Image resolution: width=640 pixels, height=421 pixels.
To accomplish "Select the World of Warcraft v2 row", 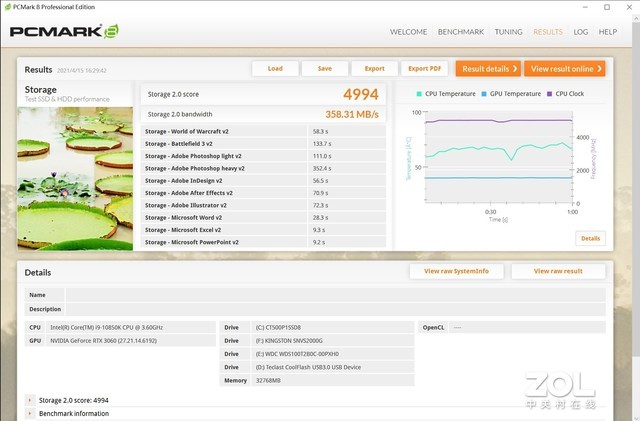I will pos(263,131).
